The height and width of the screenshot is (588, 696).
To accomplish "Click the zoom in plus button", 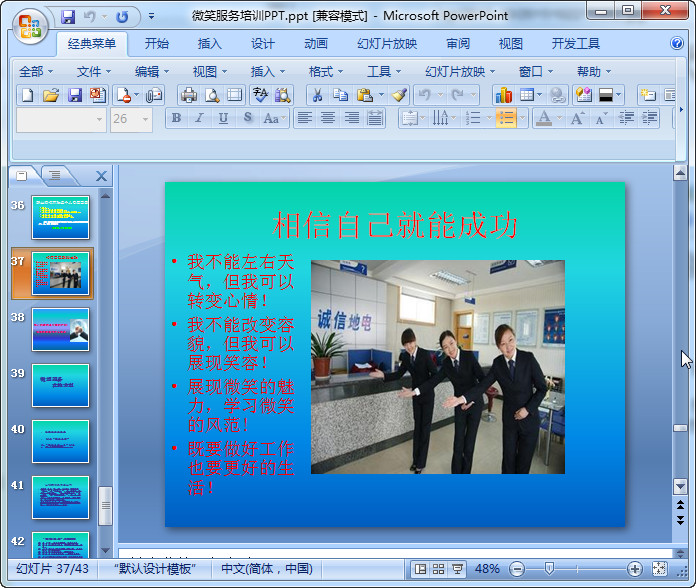I will tap(635, 569).
